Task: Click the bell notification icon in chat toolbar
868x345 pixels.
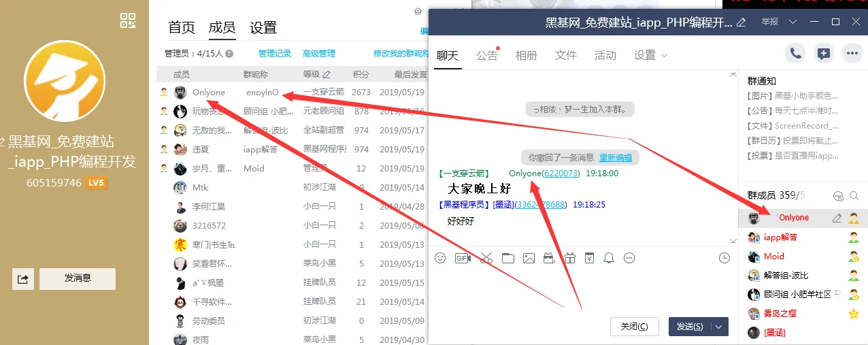Action: [x=610, y=258]
